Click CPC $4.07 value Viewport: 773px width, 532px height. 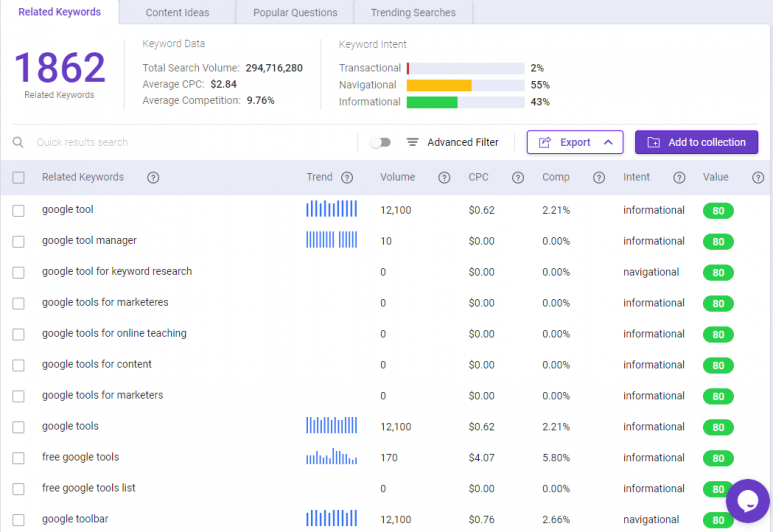coord(482,458)
